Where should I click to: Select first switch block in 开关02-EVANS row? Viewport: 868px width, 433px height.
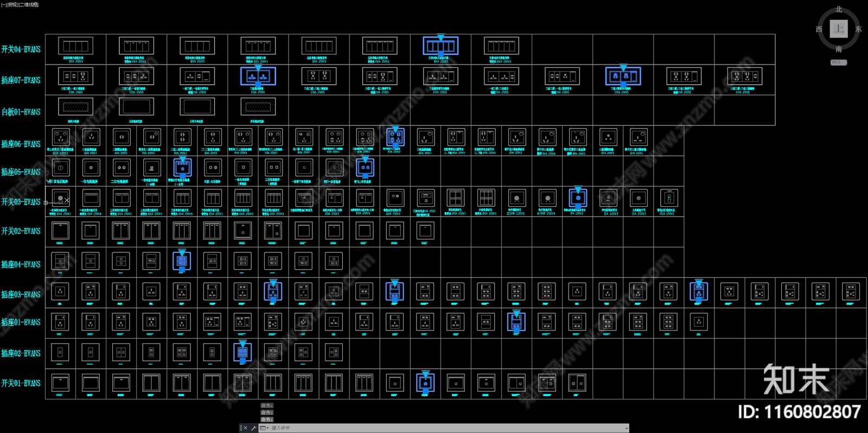coord(60,231)
